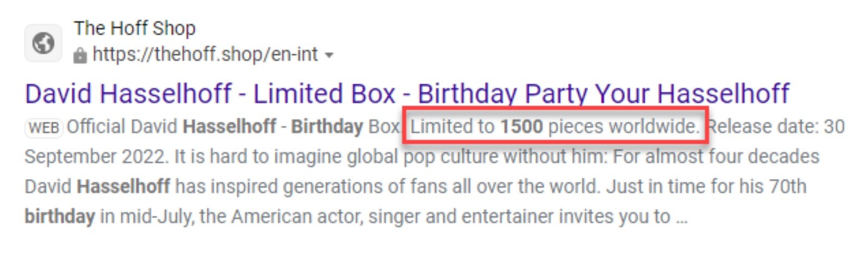Click the words Limited Box in the title
This screenshot has height=256, width=868.
324,94
